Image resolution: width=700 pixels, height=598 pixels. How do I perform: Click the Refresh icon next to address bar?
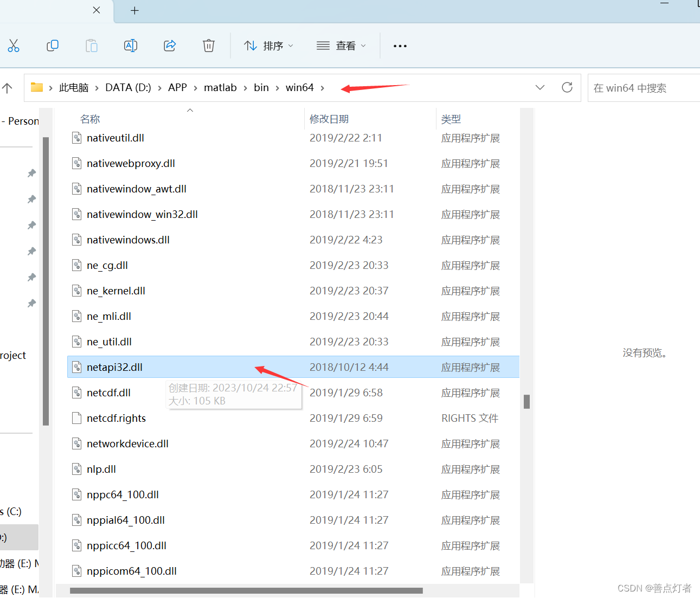[567, 87]
